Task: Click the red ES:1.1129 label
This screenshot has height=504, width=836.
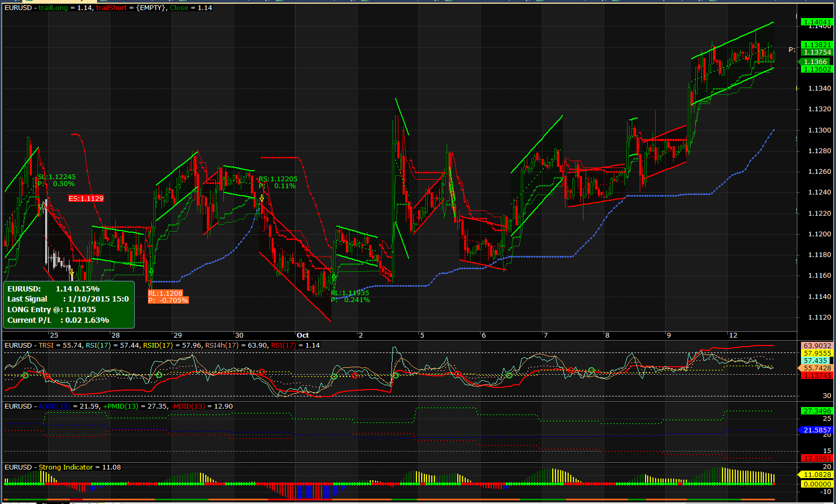Action: (x=86, y=199)
